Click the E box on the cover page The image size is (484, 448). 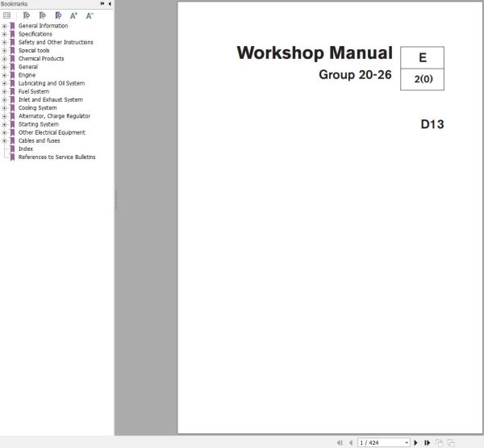pyautogui.click(x=422, y=57)
